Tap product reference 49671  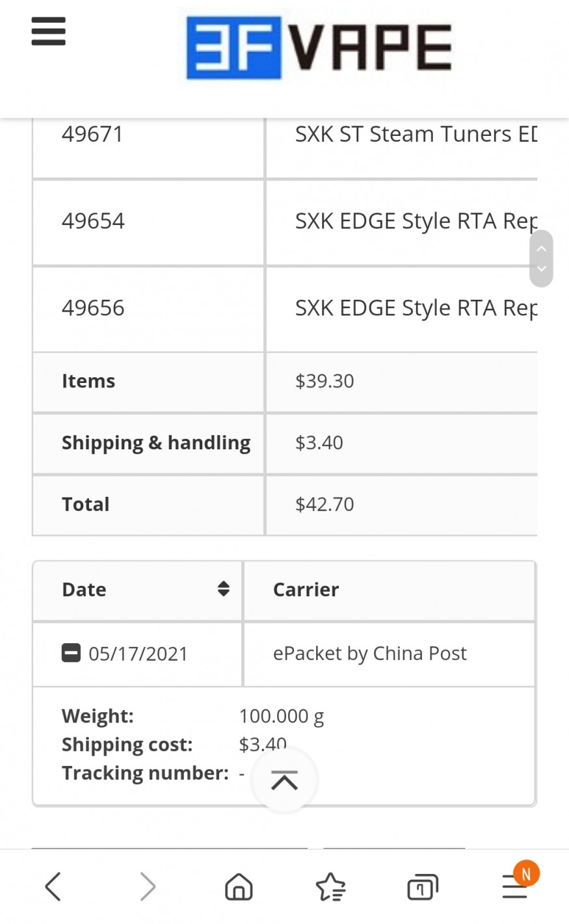point(92,134)
